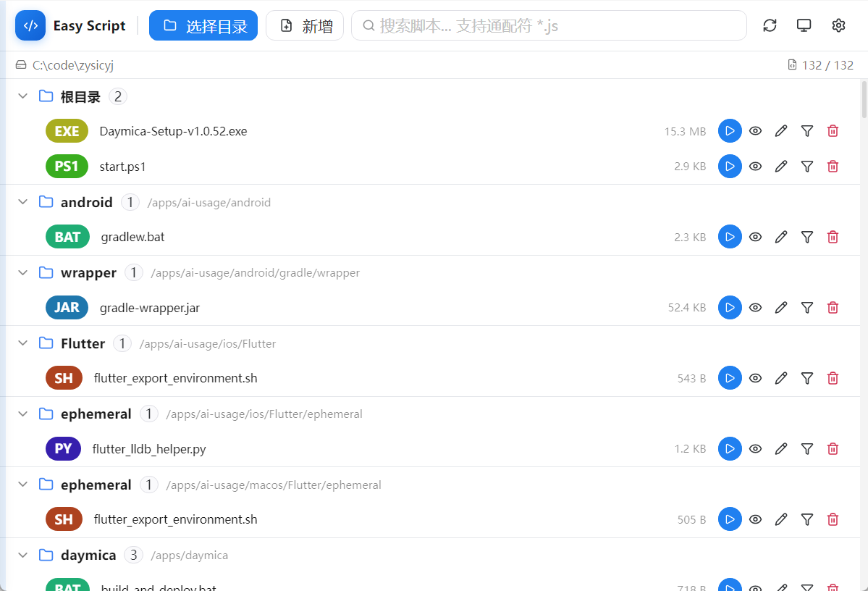This screenshot has height=591, width=868.
Task: Run flutter_lldb_helper.py with play button
Action: pos(730,448)
